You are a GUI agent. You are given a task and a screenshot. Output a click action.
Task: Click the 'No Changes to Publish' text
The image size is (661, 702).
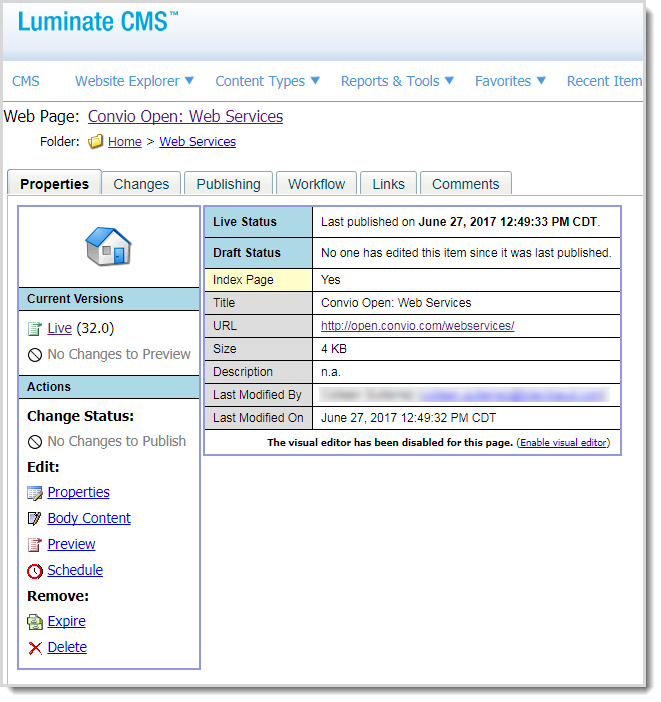[116, 441]
